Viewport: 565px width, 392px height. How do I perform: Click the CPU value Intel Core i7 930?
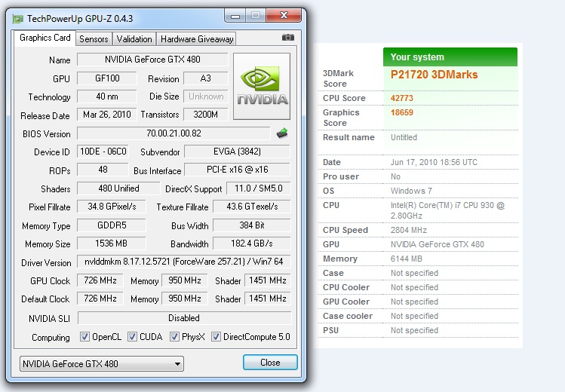point(447,210)
